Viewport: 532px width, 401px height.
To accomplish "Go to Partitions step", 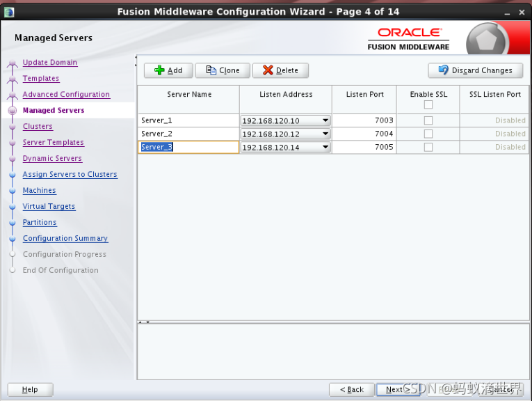I will 40,222.
